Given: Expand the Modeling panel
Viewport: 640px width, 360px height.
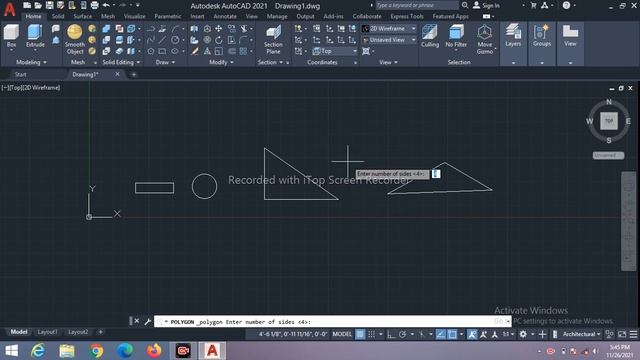Looking at the screenshot, I should coord(31,62).
